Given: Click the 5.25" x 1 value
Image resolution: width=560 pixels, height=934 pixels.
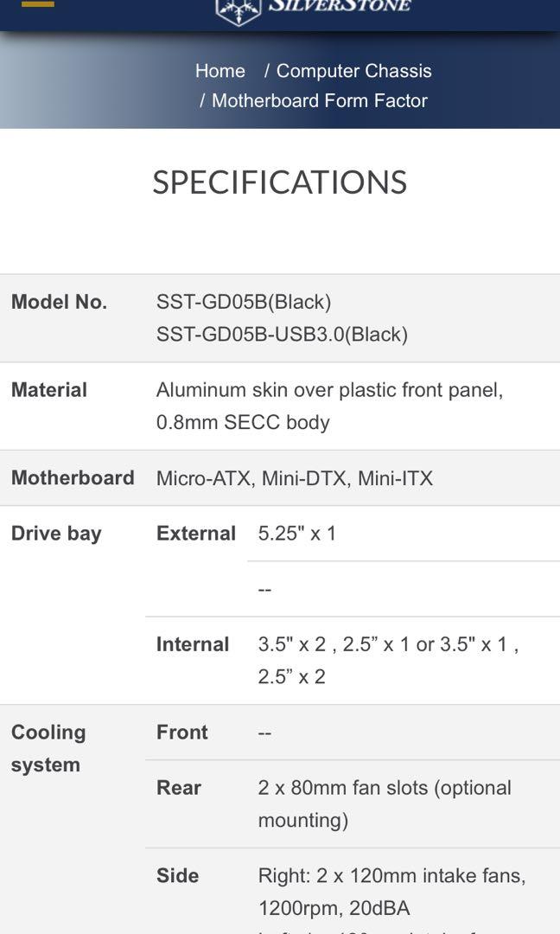Looking at the screenshot, I should [297, 534].
